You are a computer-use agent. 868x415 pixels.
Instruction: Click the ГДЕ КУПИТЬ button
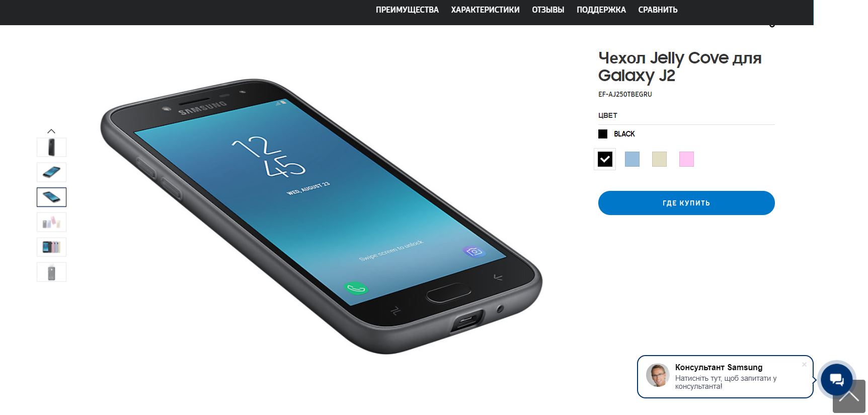pos(686,203)
